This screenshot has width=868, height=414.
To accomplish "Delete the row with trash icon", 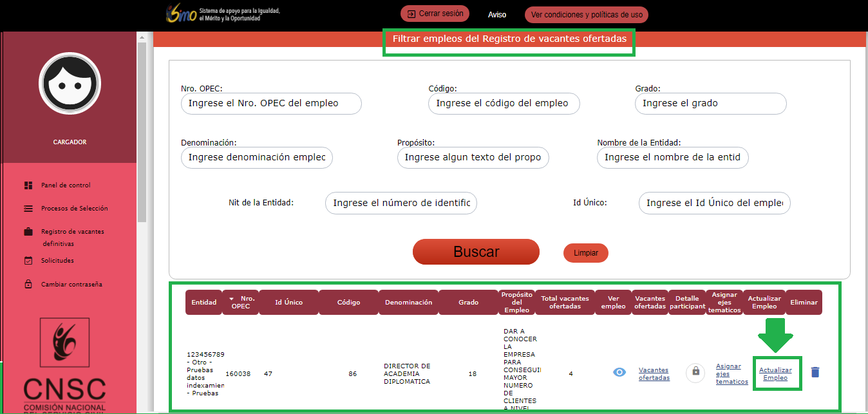I will pyautogui.click(x=815, y=372).
